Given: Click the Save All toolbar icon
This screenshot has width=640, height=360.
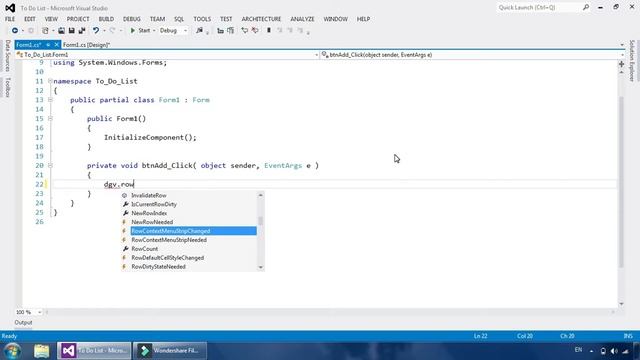Looking at the screenshot, I should [x=82, y=31].
